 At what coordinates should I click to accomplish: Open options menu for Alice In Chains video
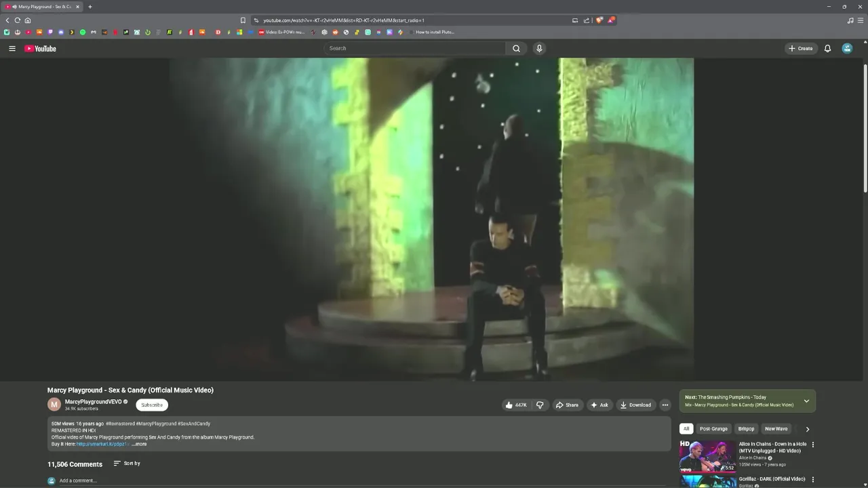tap(813, 445)
